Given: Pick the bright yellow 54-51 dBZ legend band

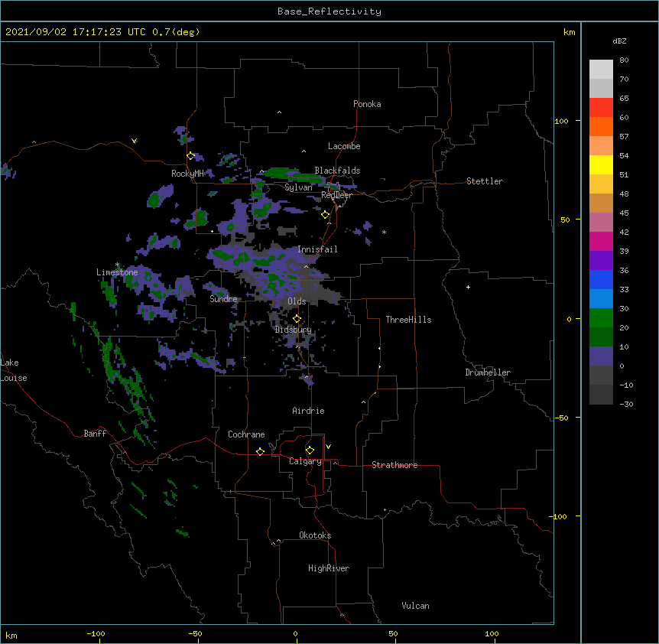Looking at the screenshot, I should click(601, 165).
